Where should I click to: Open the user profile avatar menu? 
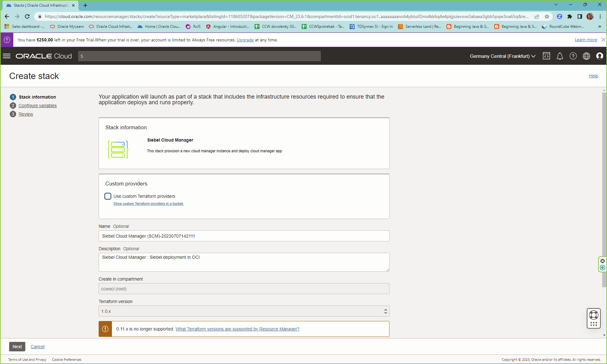pos(599,56)
